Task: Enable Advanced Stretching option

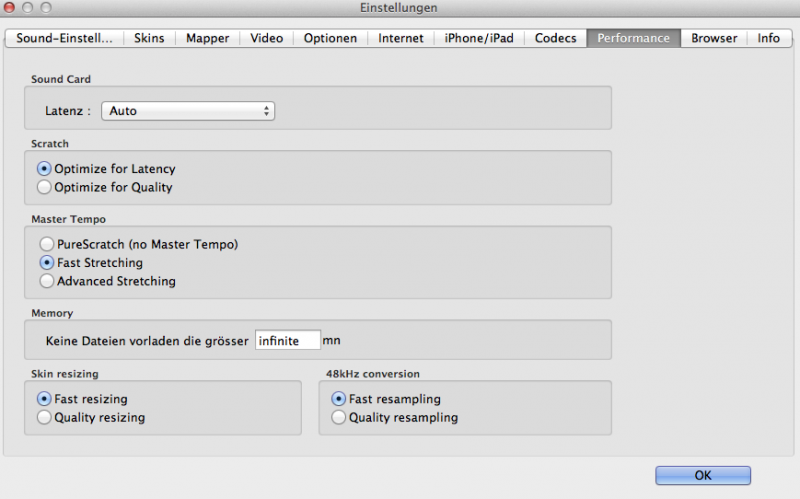Action: click(x=46, y=282)
